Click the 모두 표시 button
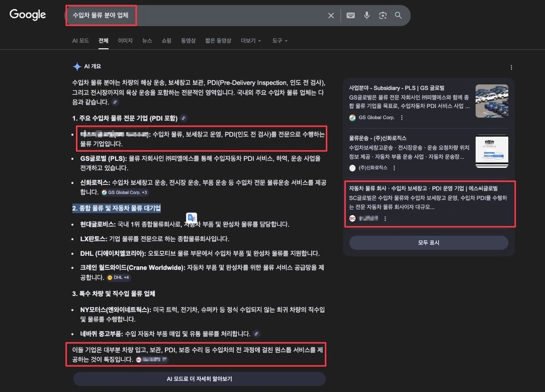The height and width of the screenshot is (392, 545). pos(428,243)
